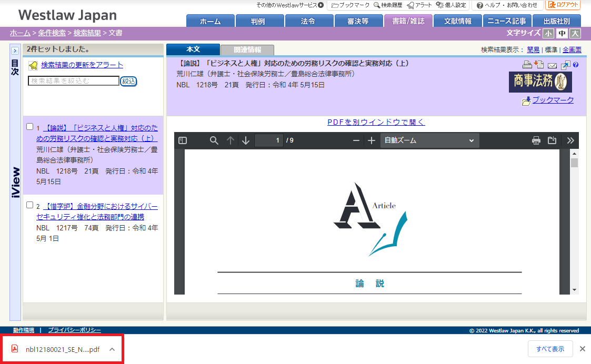
Task: Set font size to 大
Action: click(575, 33)
